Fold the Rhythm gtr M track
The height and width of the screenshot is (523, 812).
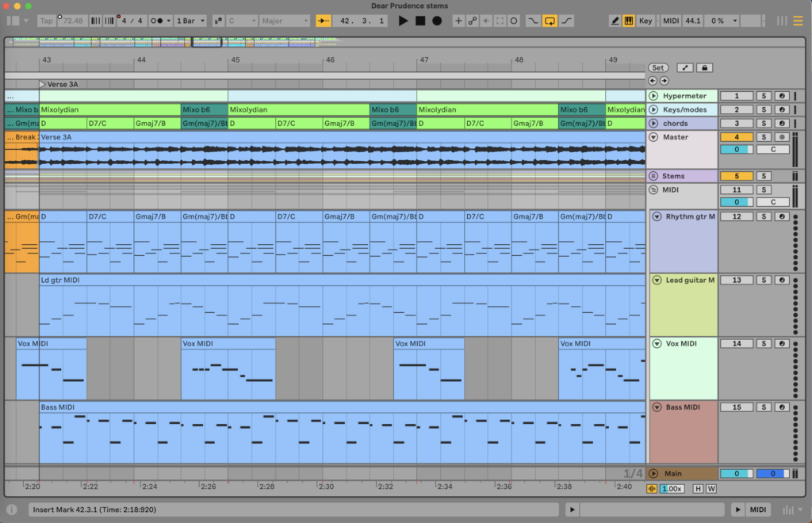[657, 216]
